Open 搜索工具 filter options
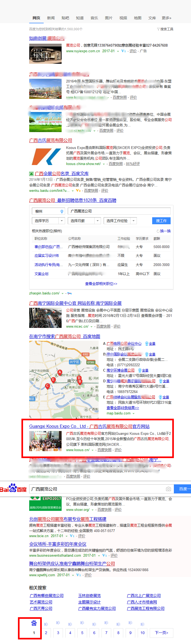Viewport: 191px width, 644px height. 165,29
